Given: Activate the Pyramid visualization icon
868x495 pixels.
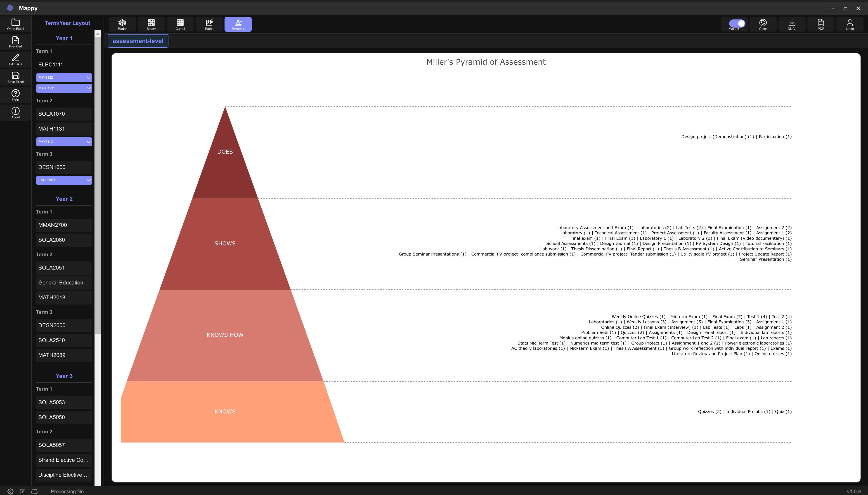Looking at the screenshot, I should coord(237,24).
